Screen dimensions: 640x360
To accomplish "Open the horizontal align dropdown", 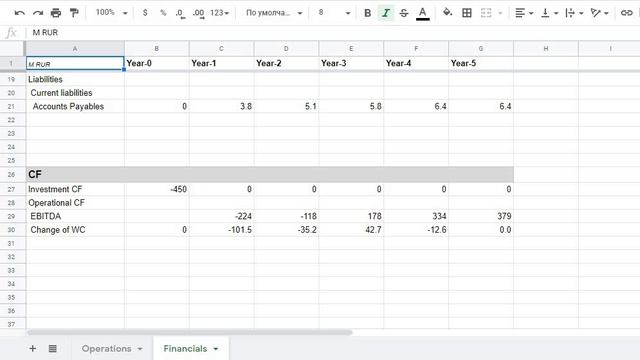I will (x=524, y=13).
